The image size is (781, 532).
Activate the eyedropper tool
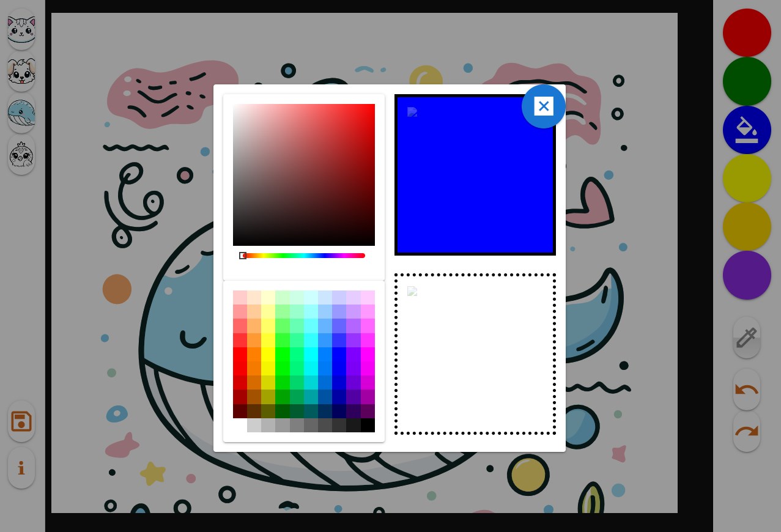[x=747, y=338]
